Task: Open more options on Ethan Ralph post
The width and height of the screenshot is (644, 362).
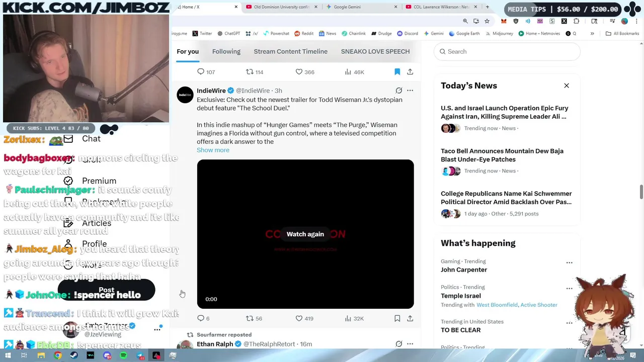Action: click(410, 344)
